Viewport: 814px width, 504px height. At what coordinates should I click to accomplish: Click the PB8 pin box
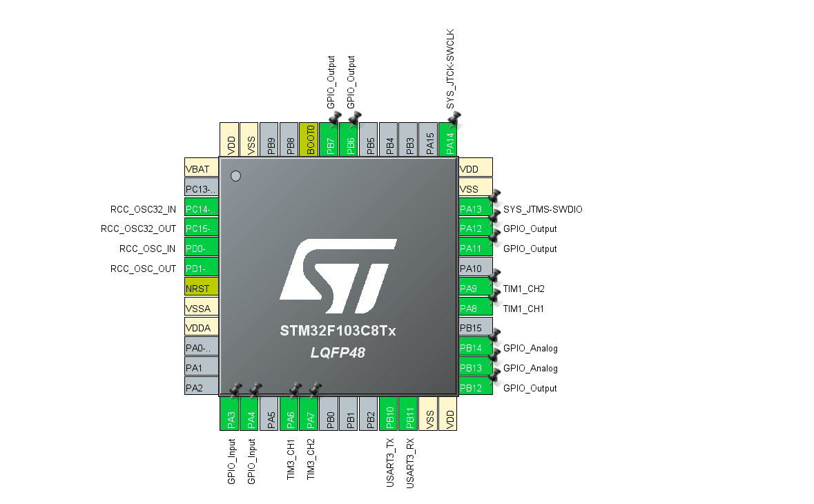(x=290, y=139)
